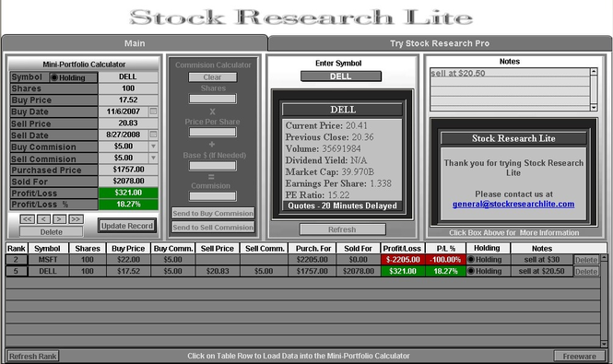Open Buy Date calendar picker icon

click(x=153, y=112)
